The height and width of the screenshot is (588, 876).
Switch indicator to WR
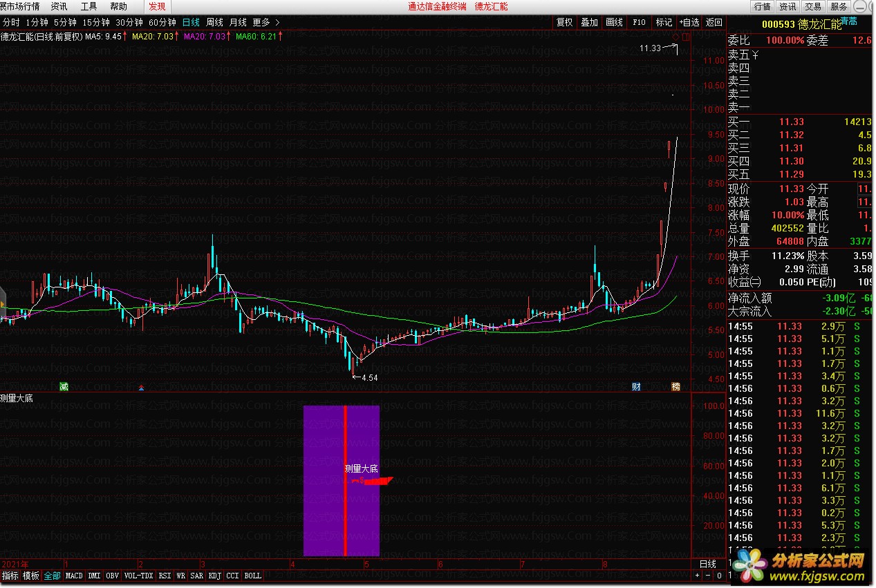[x=180, y=576]
